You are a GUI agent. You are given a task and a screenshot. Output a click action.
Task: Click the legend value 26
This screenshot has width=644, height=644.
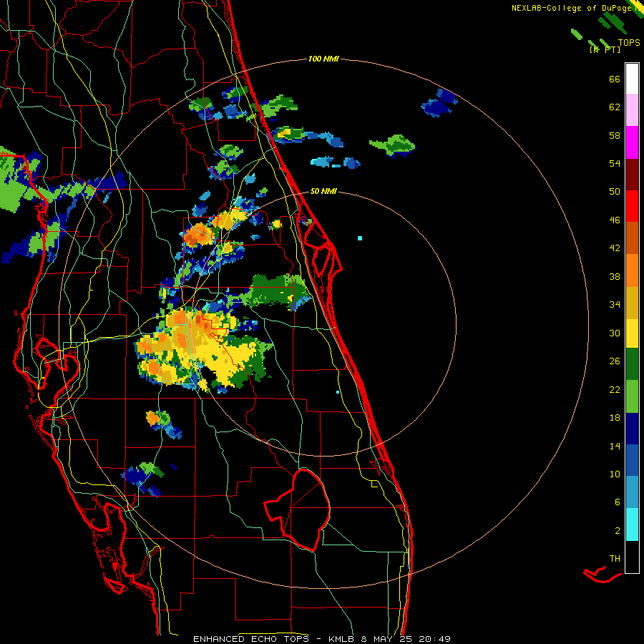point(615,361)
